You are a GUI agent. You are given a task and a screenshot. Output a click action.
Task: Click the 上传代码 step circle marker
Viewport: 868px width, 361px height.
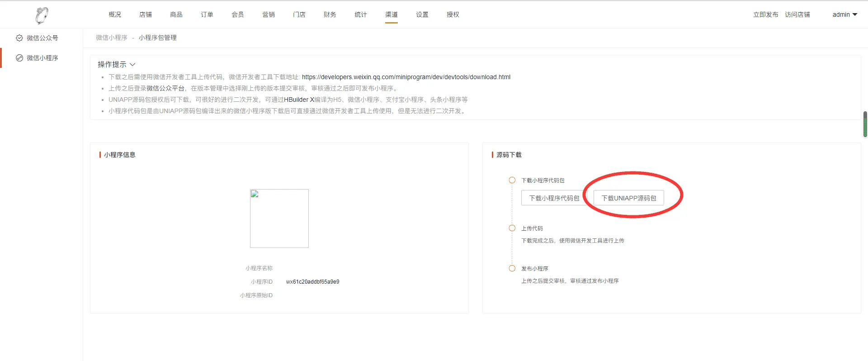click(x=512, y=228)
